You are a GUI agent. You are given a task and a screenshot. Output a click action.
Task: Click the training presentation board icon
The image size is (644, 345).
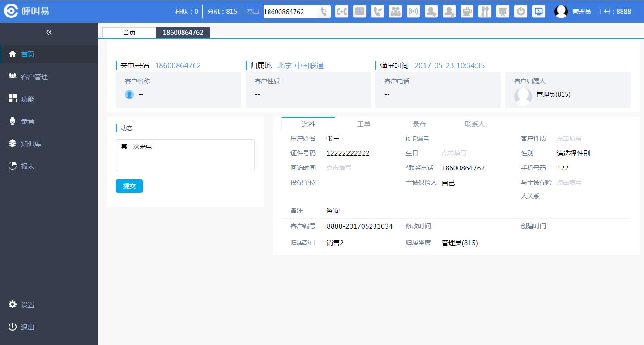(503, 12)
